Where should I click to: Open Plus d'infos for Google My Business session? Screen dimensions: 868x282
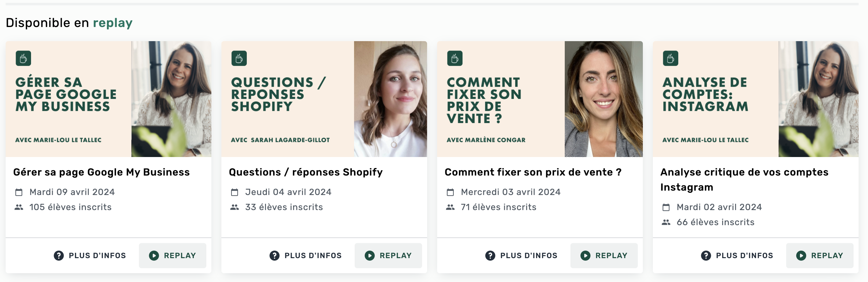click(90, 256)
